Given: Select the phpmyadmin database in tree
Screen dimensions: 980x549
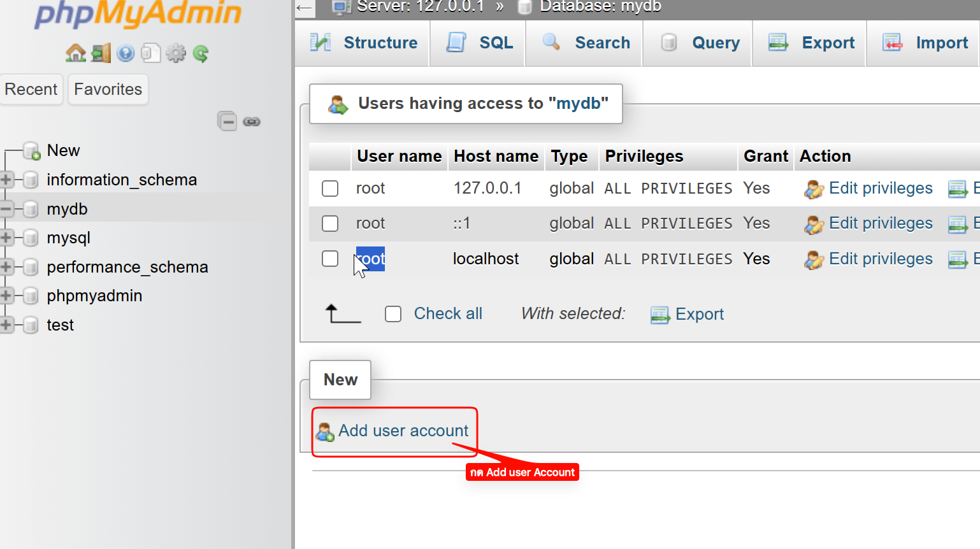Looking at the screenshot, I should (94, 296).
